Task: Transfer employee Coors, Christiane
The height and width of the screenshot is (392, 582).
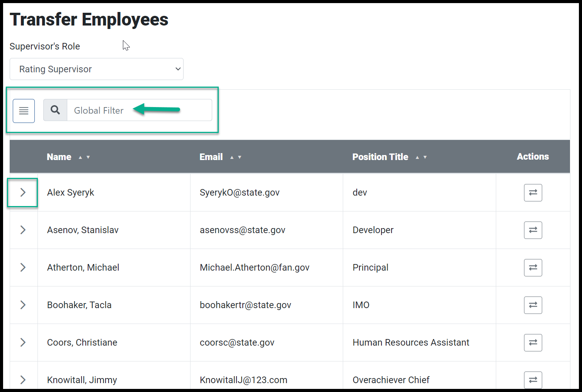Action: pyautogui.click(x=533, y=343)
